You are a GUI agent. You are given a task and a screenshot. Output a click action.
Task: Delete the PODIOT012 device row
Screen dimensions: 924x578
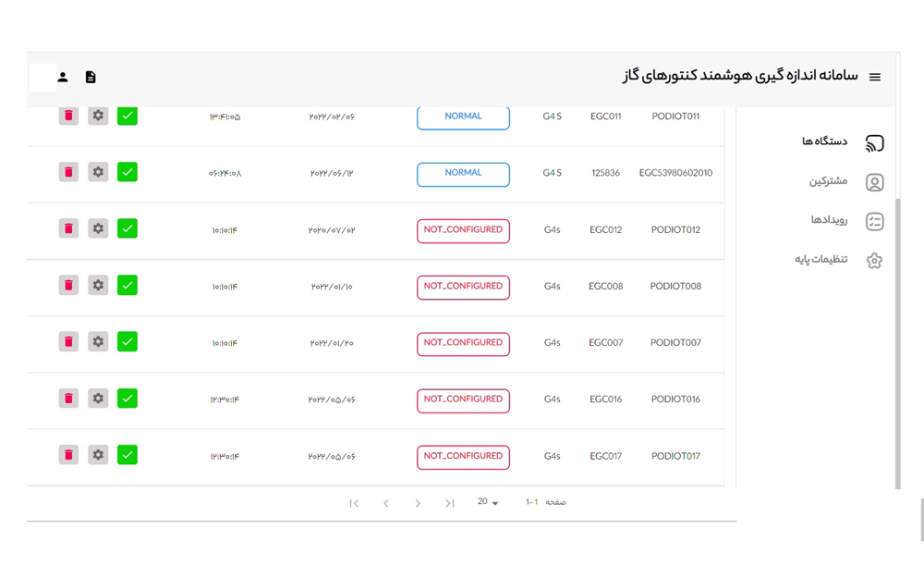pos(68,228)
